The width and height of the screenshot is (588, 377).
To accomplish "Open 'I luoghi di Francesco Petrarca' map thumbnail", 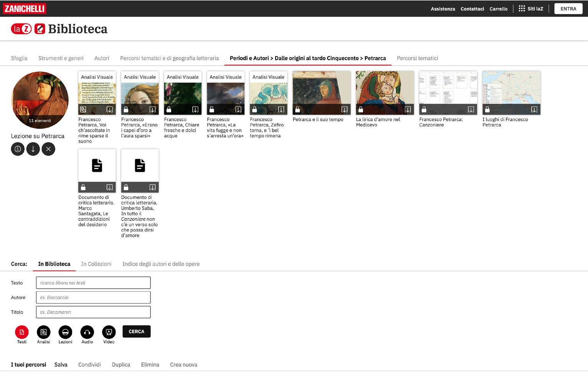I will [512, 93].
